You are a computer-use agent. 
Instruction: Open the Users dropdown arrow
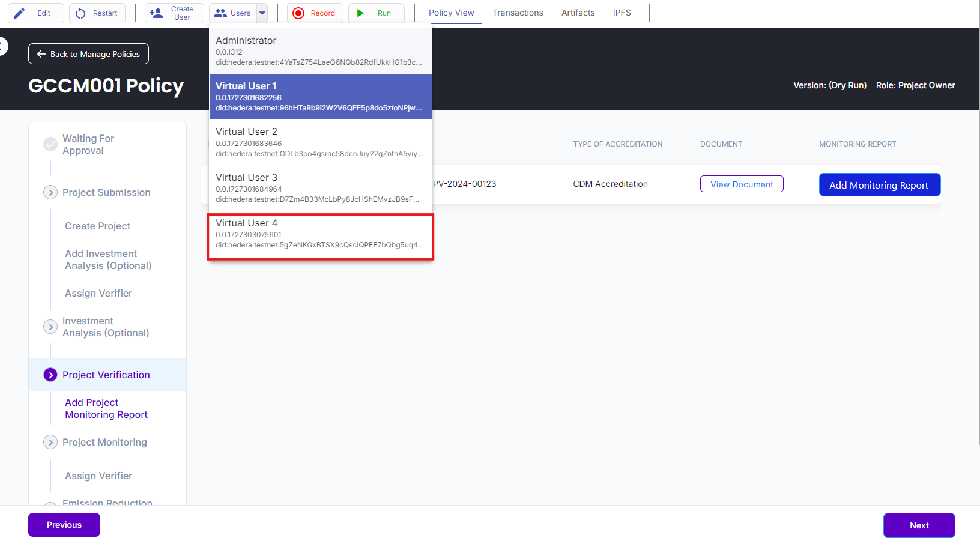(262, 13)
